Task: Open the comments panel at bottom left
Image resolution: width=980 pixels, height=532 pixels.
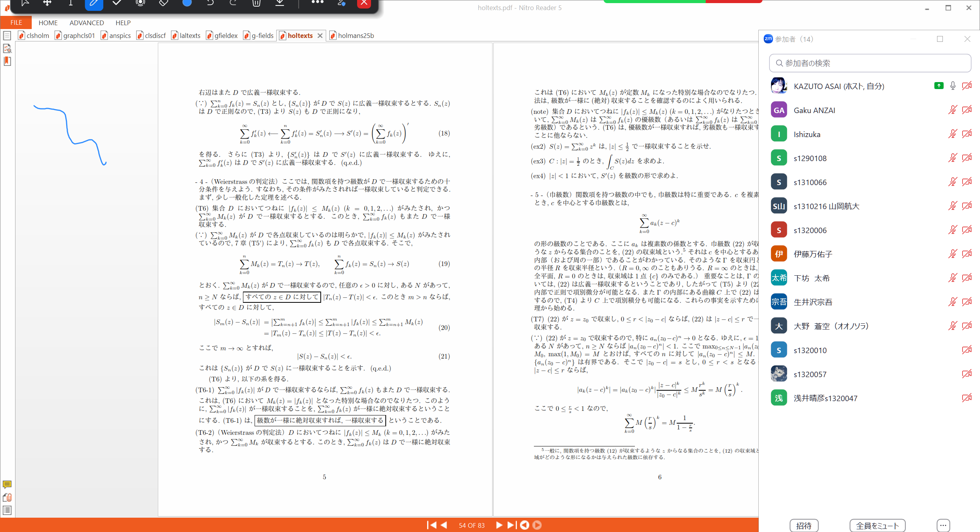Action: tap(7, 485)
